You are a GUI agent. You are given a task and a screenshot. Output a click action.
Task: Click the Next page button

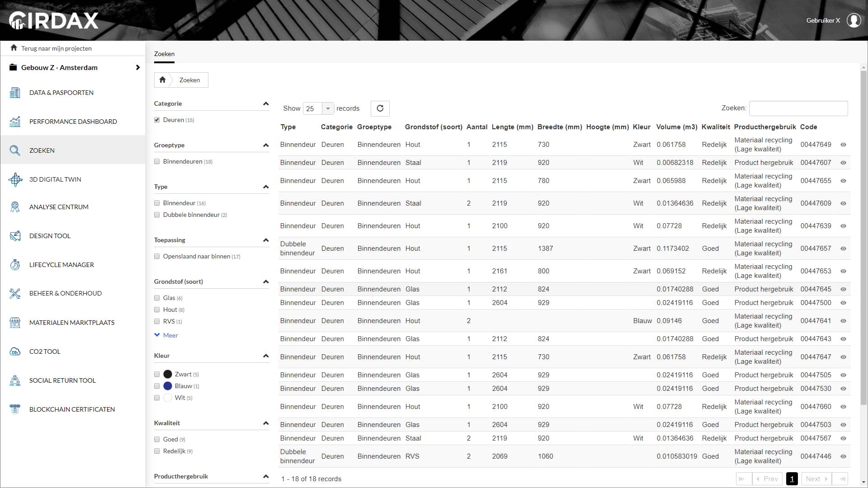click(x=816, y=479)
